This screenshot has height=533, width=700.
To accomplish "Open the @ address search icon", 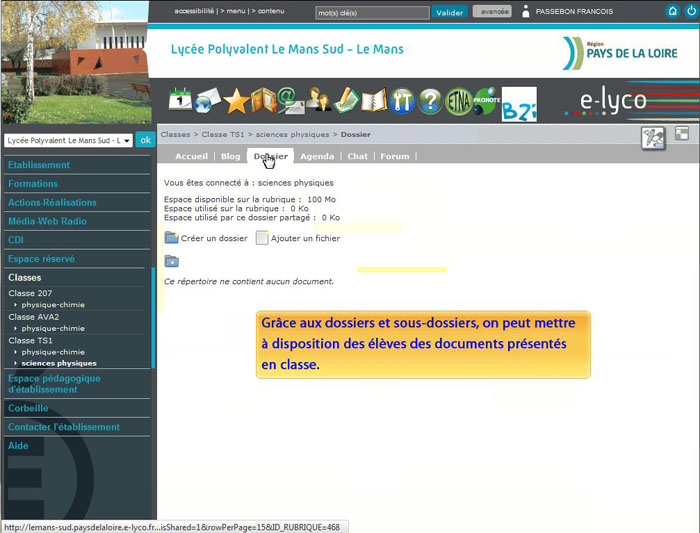I will point(290,100).
